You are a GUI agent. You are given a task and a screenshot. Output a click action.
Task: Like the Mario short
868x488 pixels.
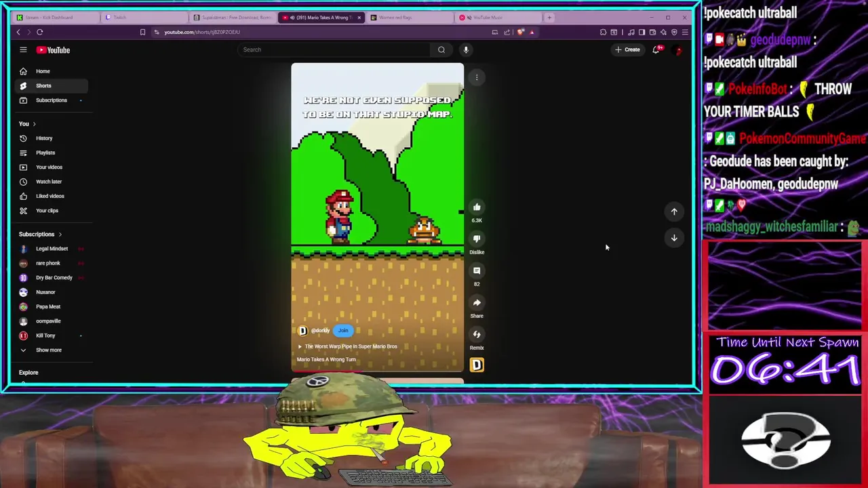point(477,207)
